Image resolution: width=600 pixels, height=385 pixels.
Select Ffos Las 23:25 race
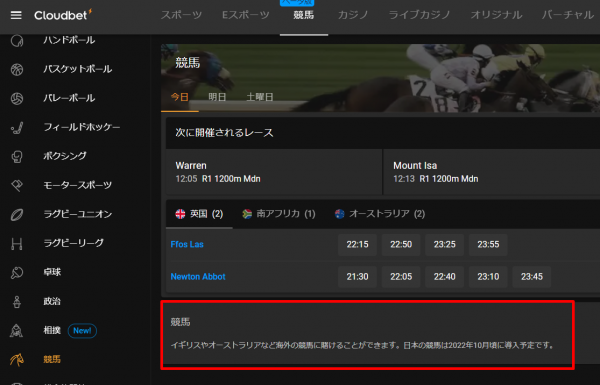445,245
